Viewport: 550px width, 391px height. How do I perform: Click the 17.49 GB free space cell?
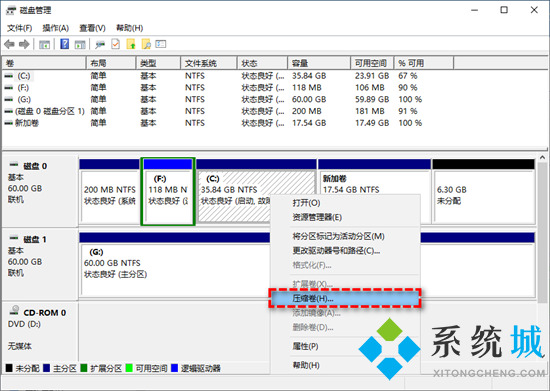click(372, 123)
